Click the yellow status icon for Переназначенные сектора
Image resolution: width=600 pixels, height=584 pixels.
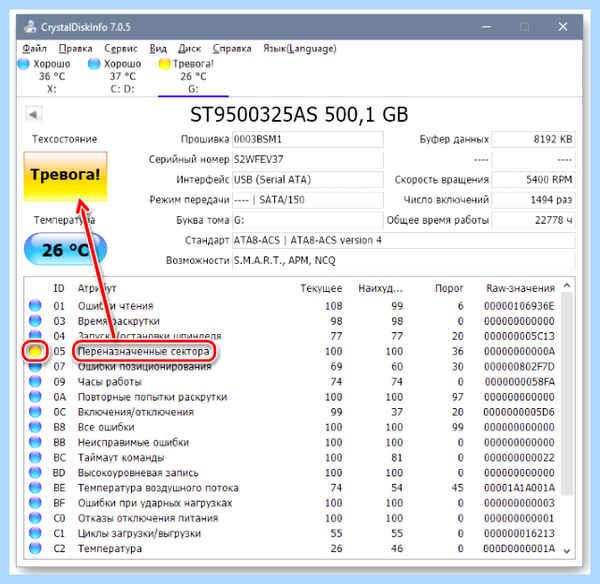[35, 351]
